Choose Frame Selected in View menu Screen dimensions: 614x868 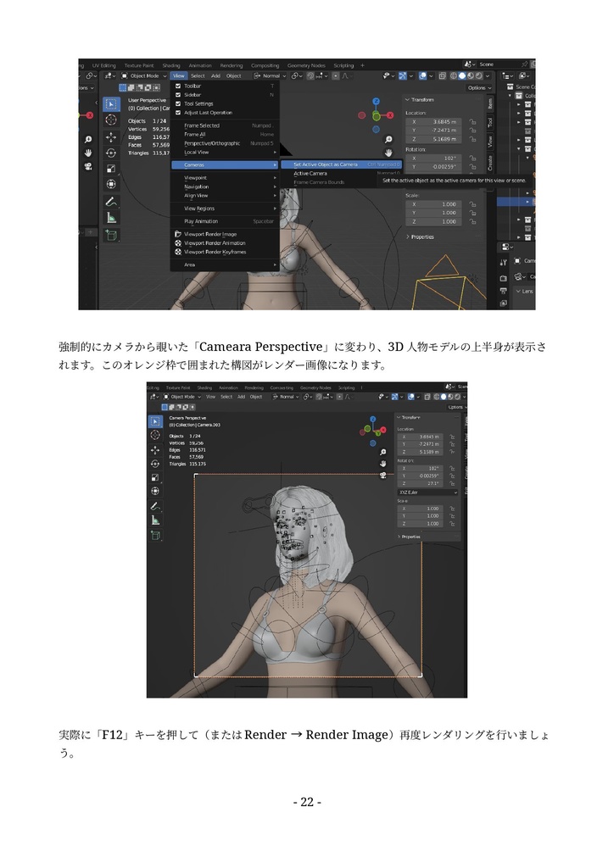point(224,125)
